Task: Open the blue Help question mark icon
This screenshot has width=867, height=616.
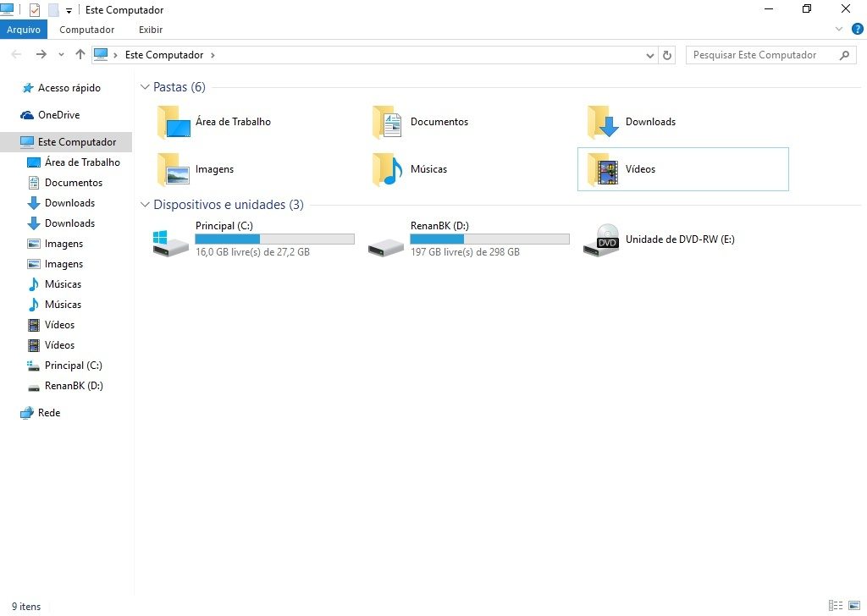Action: (857, 30)
